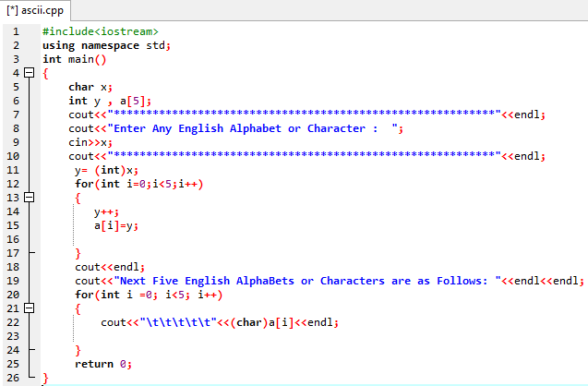
Task: Collapse the second for-loop fold at line 21
Action: click(x=30, y=308)
